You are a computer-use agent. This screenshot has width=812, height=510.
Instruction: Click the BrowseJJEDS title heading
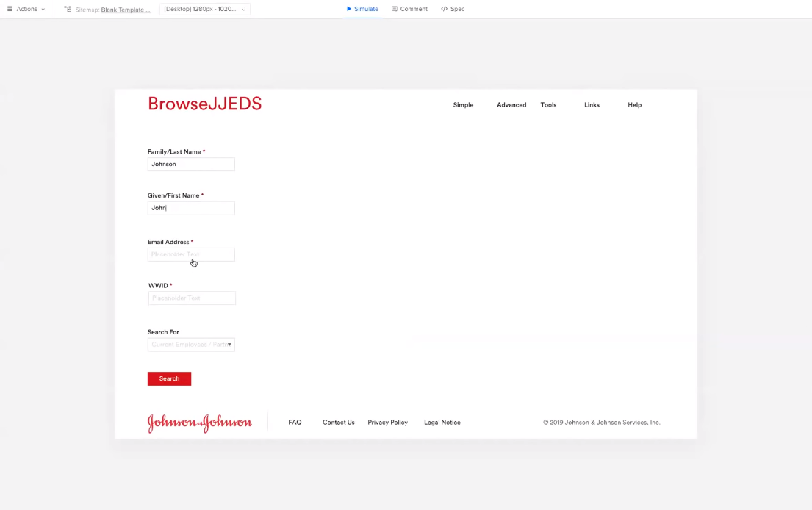click(x=204, y=104)
